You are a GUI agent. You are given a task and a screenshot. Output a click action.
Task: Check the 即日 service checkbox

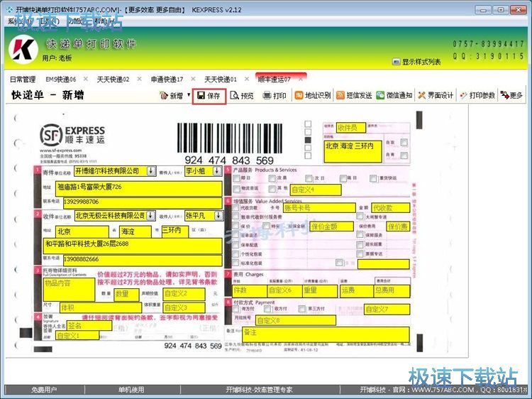236,178
